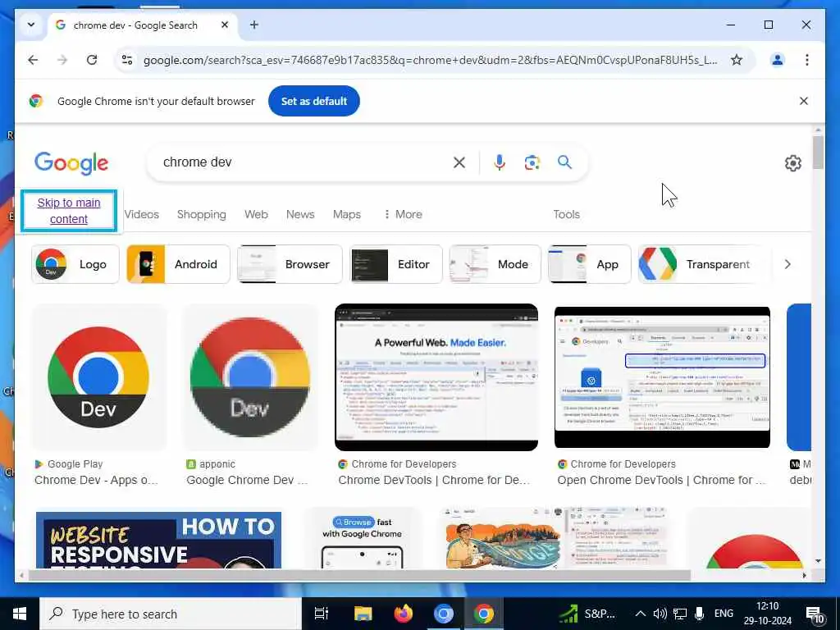
Task: Click the Chrome Dev - Apps o... title
Action: pyautogui.click(x=97, y=480)
